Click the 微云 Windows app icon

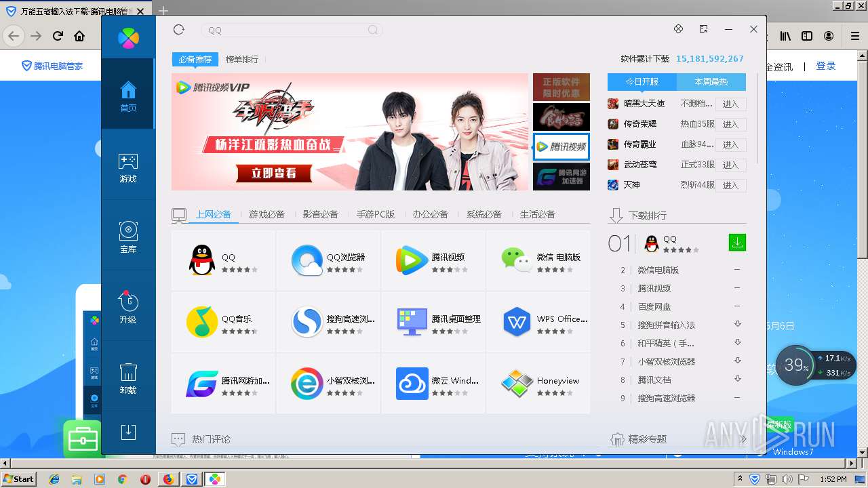click(x=412, y=384)
